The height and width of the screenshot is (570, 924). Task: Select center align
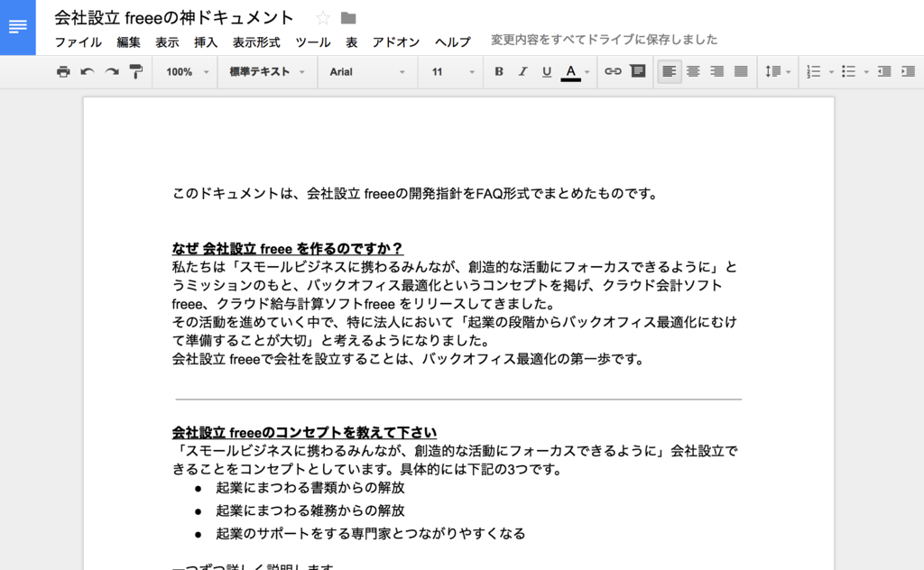[x=693, y=72]
